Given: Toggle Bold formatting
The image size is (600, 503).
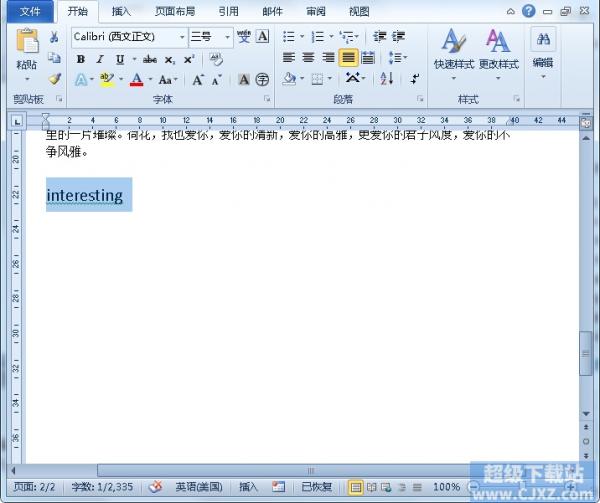Looking at the screenshot, I should coord(81,59).
